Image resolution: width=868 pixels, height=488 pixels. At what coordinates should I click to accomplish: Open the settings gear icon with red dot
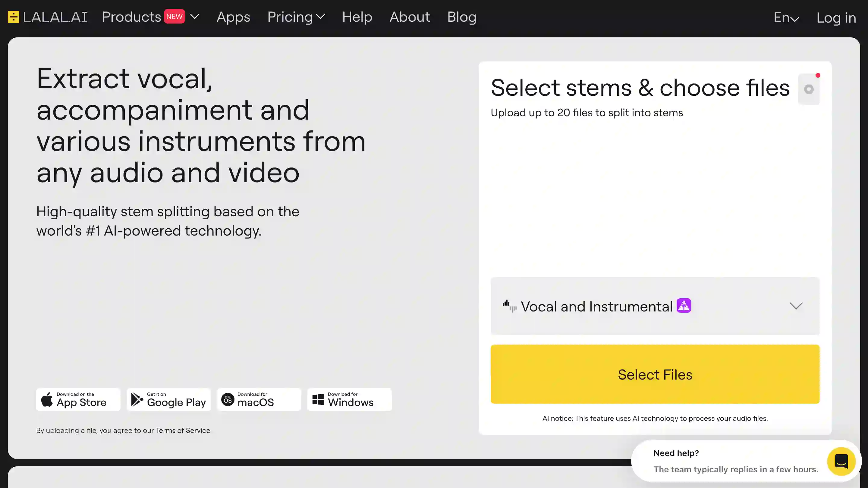(809, 89)
